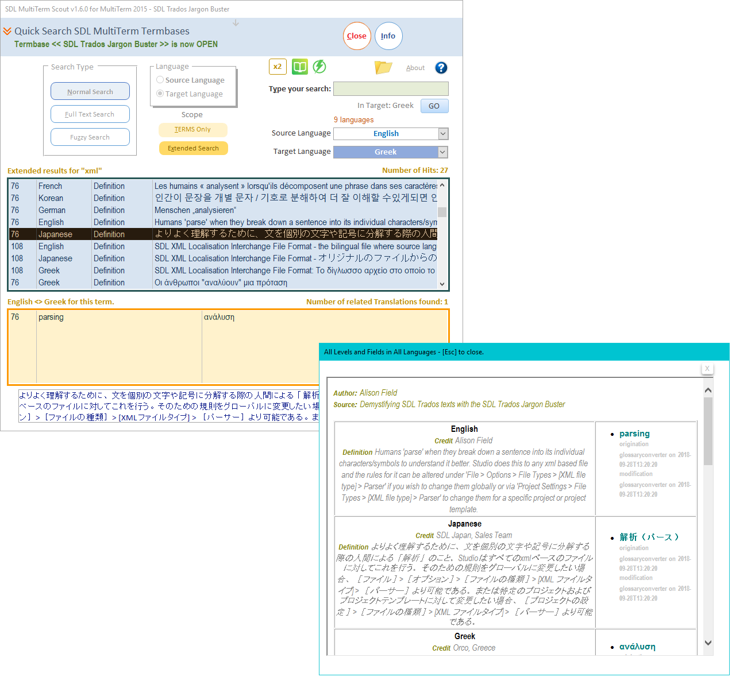Choose Fuzzy Search type
Image resolution: width=755 pixels, height=700 pixels.
click(x=90, y=137)
